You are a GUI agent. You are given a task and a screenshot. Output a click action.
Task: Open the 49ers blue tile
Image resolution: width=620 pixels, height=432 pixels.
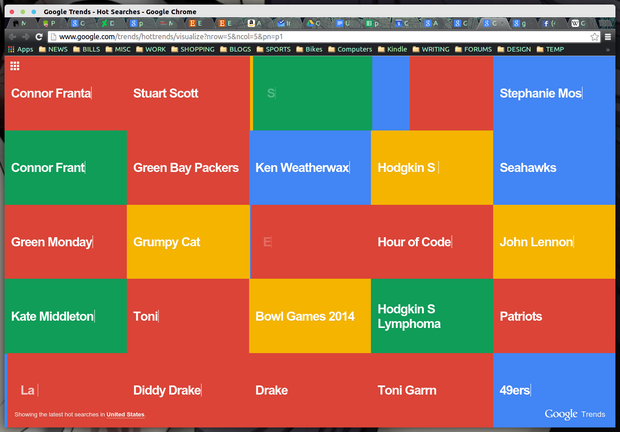click(554, 390)
